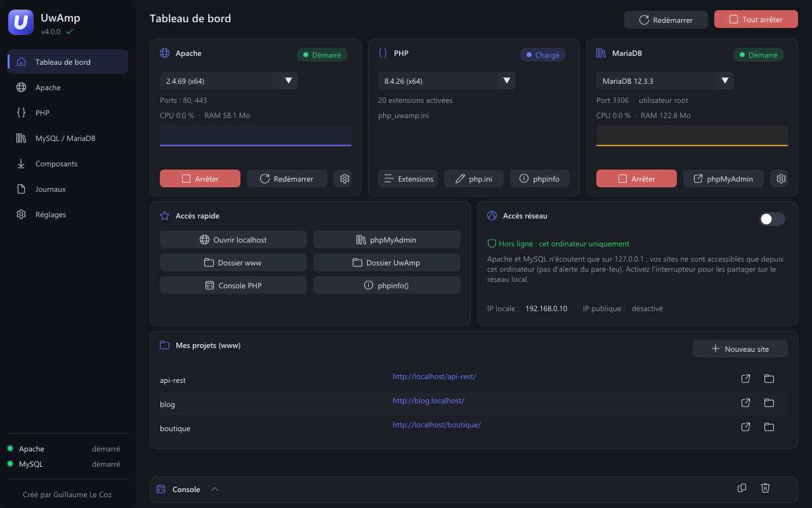Open MySQL / MariaDB in sidebar
The width and height of the screenshot is (812, 508).
click(x=68, y=138)
